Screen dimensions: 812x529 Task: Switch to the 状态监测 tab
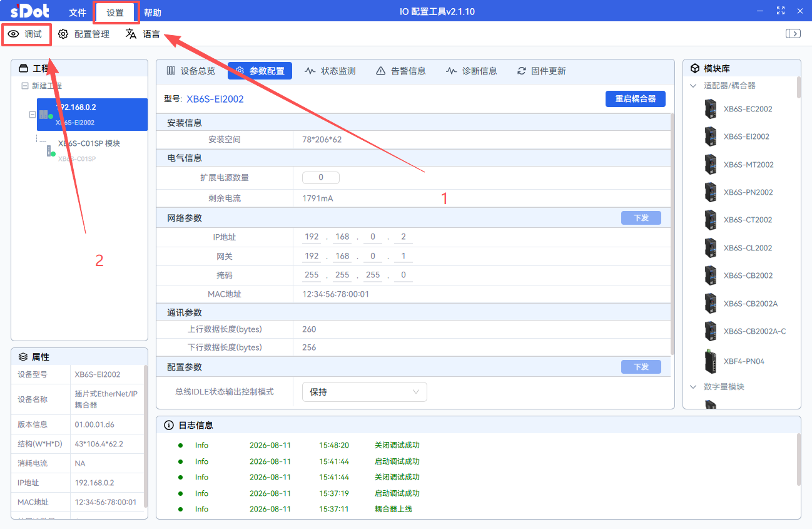[x=330, y=71]
